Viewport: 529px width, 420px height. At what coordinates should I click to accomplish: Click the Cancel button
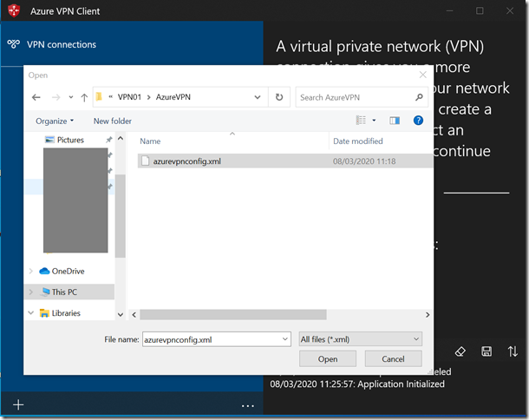tap(393, 359)
